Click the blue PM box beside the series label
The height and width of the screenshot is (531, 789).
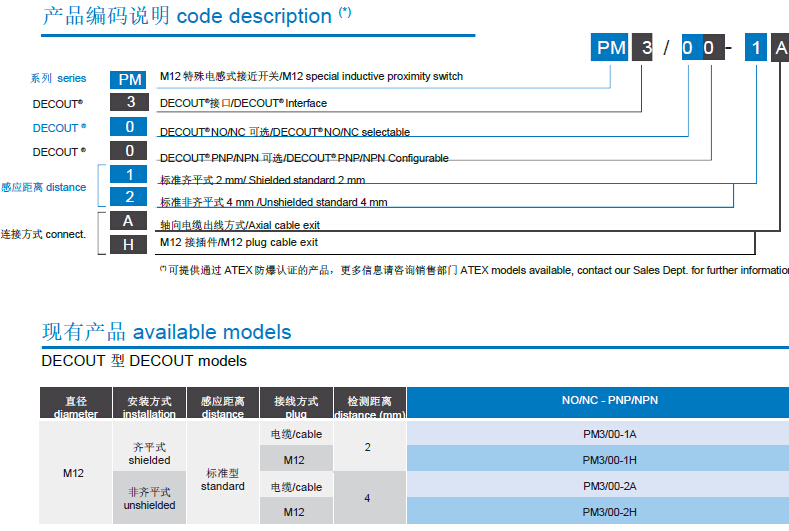tap(129, 78)
